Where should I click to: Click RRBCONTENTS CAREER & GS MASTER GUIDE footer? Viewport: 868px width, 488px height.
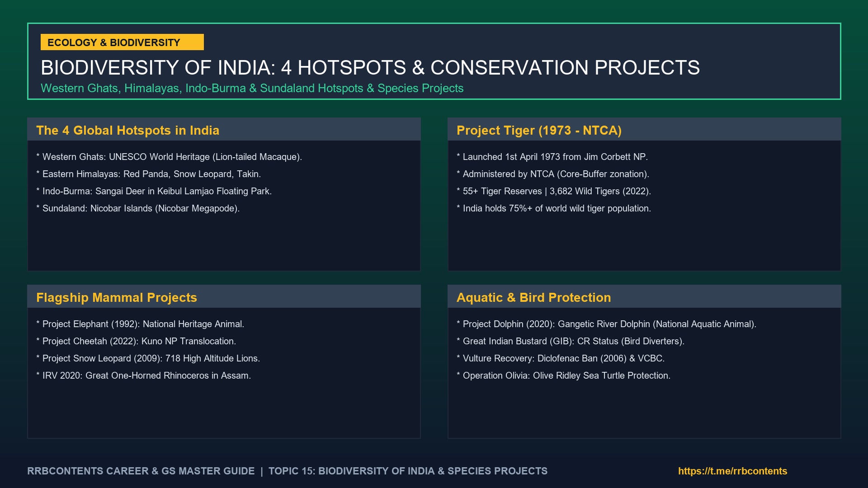click(x=141, y=471)
